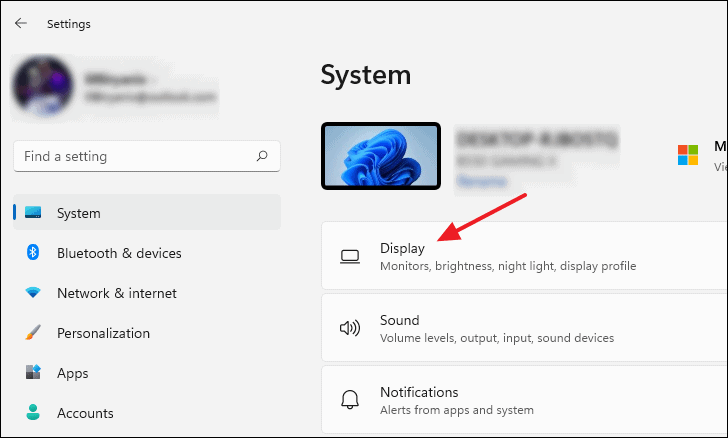Click 'Alerts from apps and system' text
The height and width of the screenshot is (438, 728).
457,410
